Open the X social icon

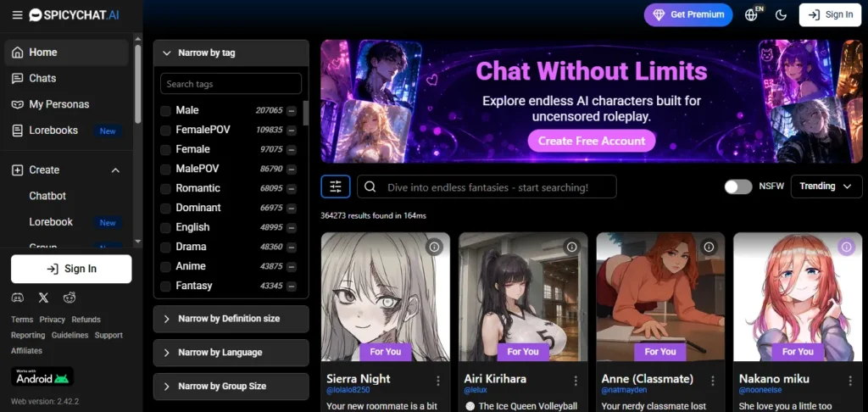(44, 298)
